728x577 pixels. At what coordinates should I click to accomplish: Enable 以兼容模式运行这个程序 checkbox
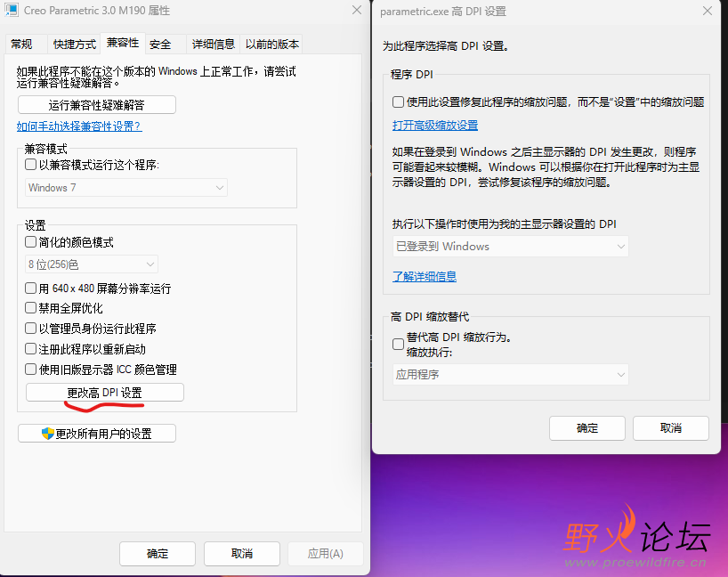[30, 165]
